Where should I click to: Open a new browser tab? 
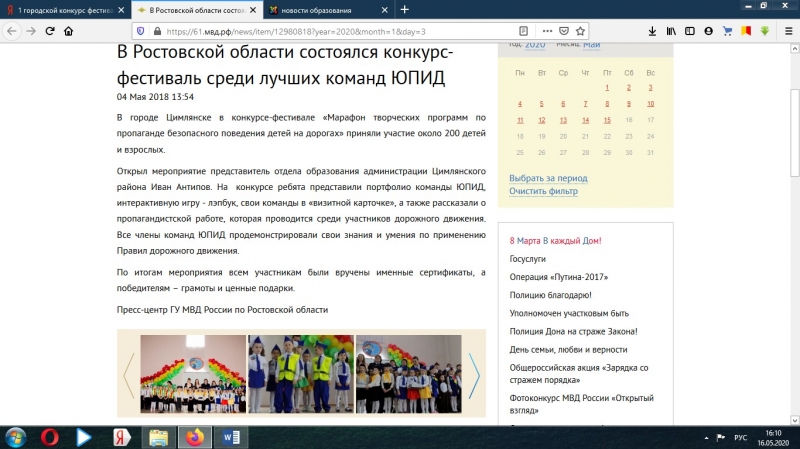(x=404, y=10)
